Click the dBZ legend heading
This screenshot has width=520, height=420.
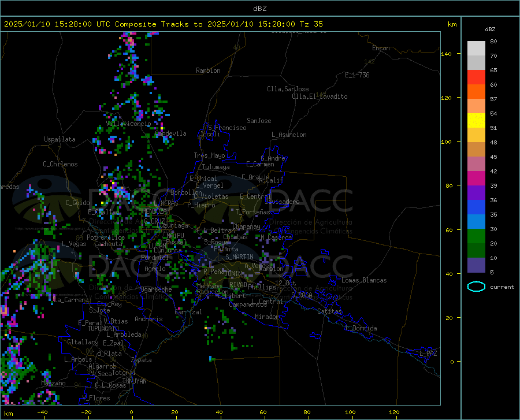[490, 29]
